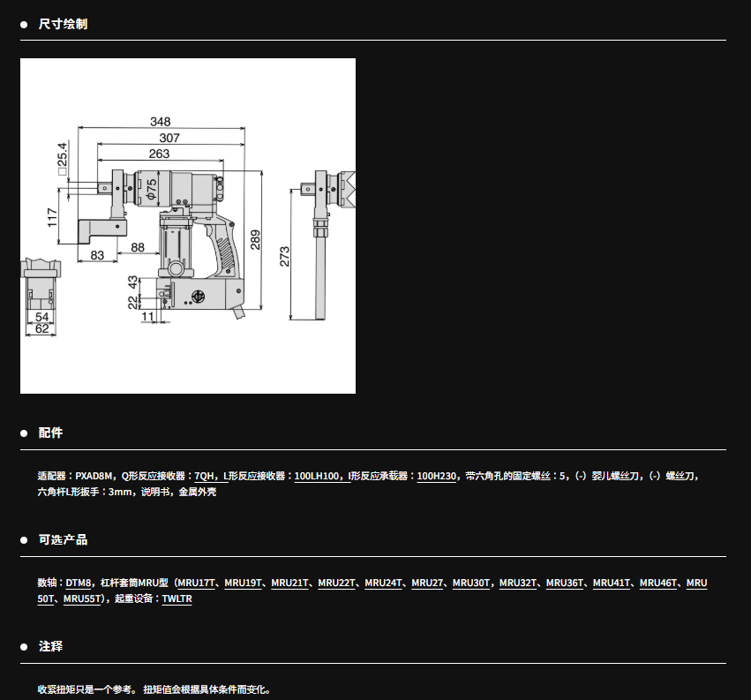751x700 pixels.
Task: Open the MRU30T socket link
Action: tap(471, 583)
